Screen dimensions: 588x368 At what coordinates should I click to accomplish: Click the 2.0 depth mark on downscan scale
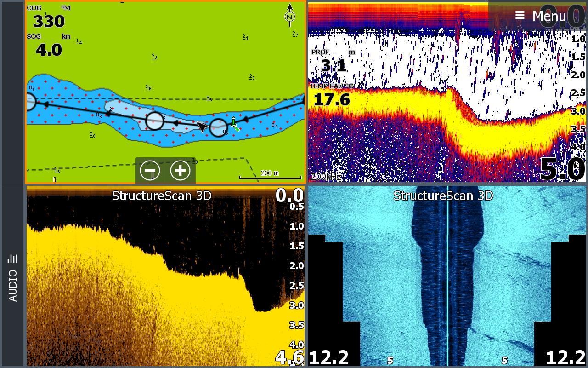pos(297,265)
